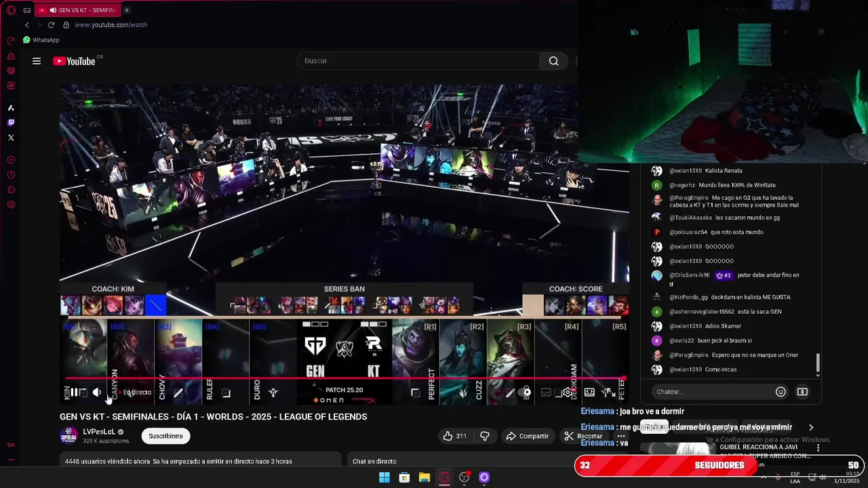Share the video via Compartir
The height and width of the screenshot is (488, 868).
528,436
